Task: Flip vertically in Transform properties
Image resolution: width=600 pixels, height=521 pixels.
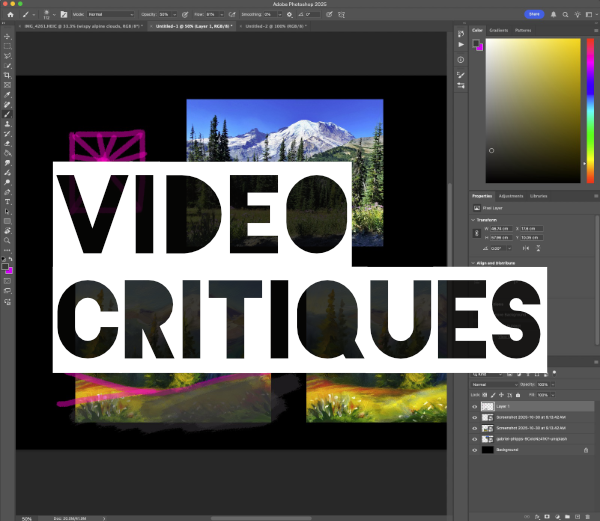Action: point(538,248)
